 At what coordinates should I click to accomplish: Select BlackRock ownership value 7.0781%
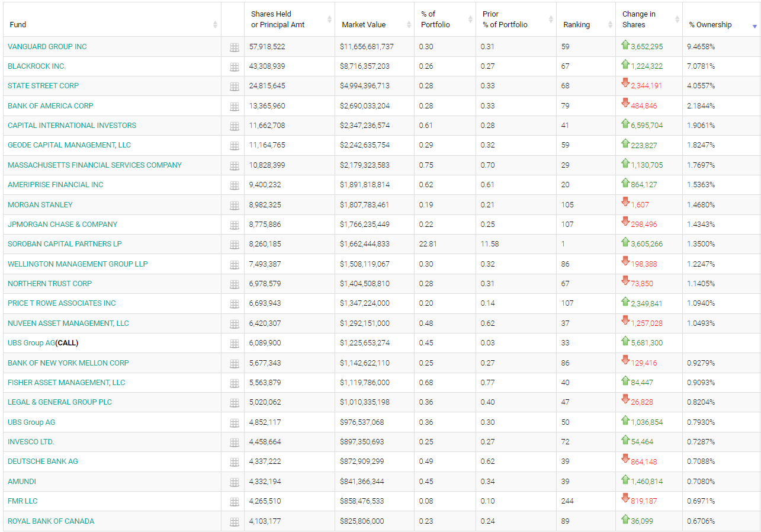point(701,66)
